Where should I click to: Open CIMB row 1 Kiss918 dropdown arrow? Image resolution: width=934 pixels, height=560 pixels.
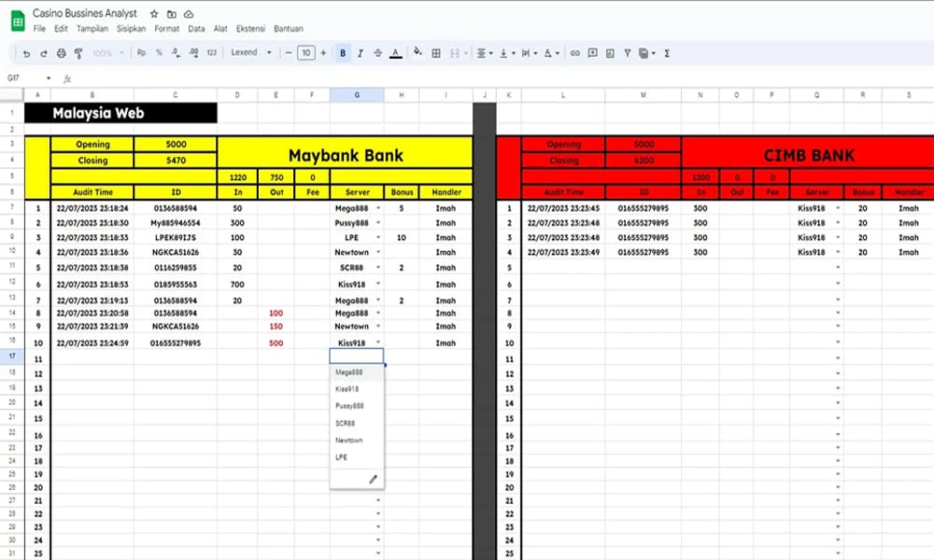click(838, 208)
